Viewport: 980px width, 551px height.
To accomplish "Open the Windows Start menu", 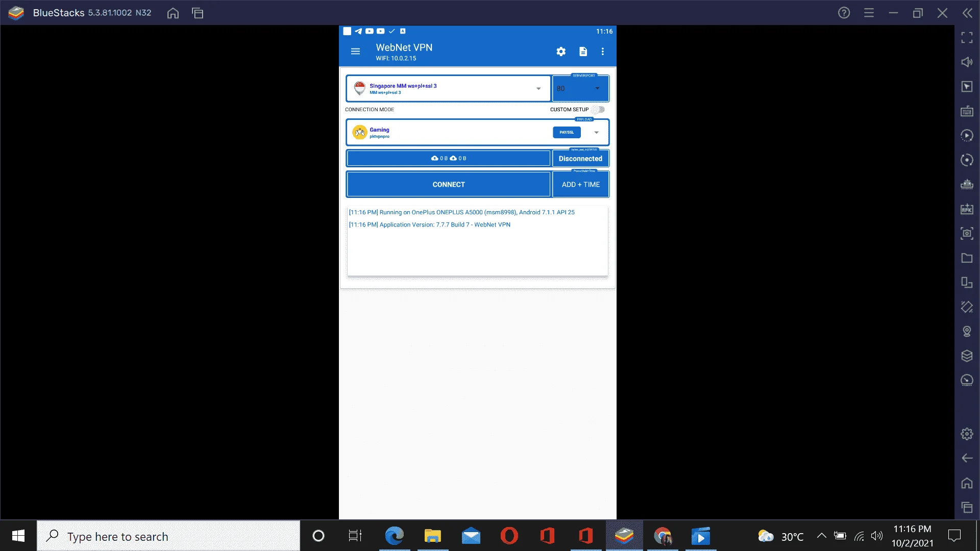I will point(18,536).
